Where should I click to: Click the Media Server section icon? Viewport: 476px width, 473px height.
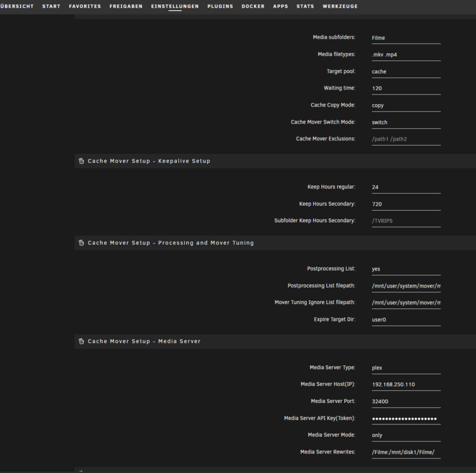(x=81, y=341)
